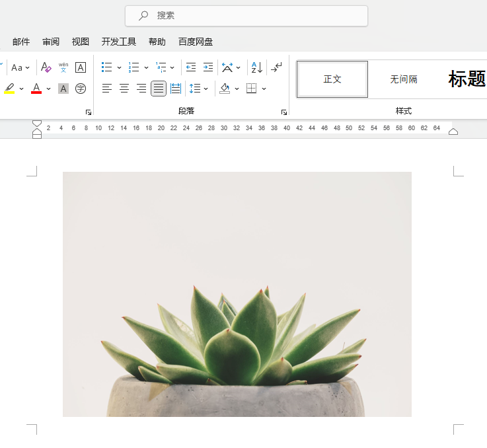Image resolution: width=487 pixels, height=448 pixels.
Task: Increase paragraph indent
Action: 207,67
